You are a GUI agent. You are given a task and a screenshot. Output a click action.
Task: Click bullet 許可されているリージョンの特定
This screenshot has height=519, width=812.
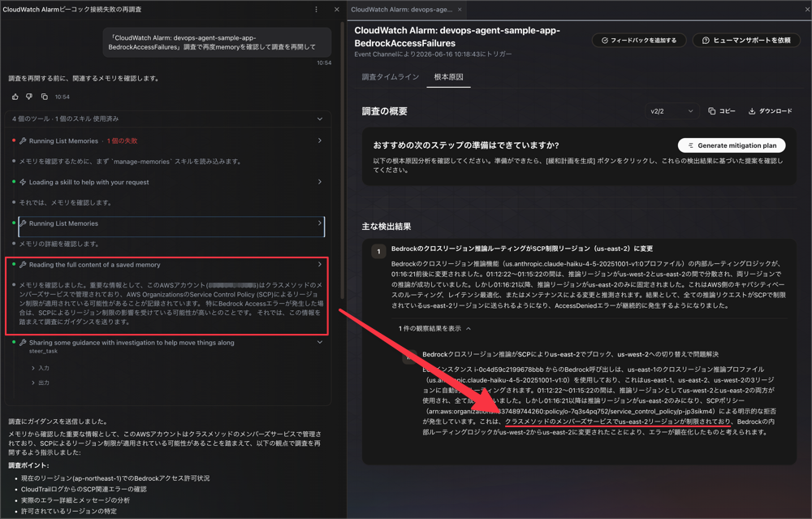[69, 511]
